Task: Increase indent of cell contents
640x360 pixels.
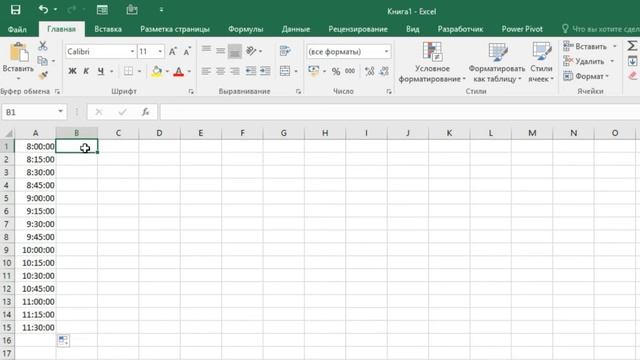Action: pos(265,71)
